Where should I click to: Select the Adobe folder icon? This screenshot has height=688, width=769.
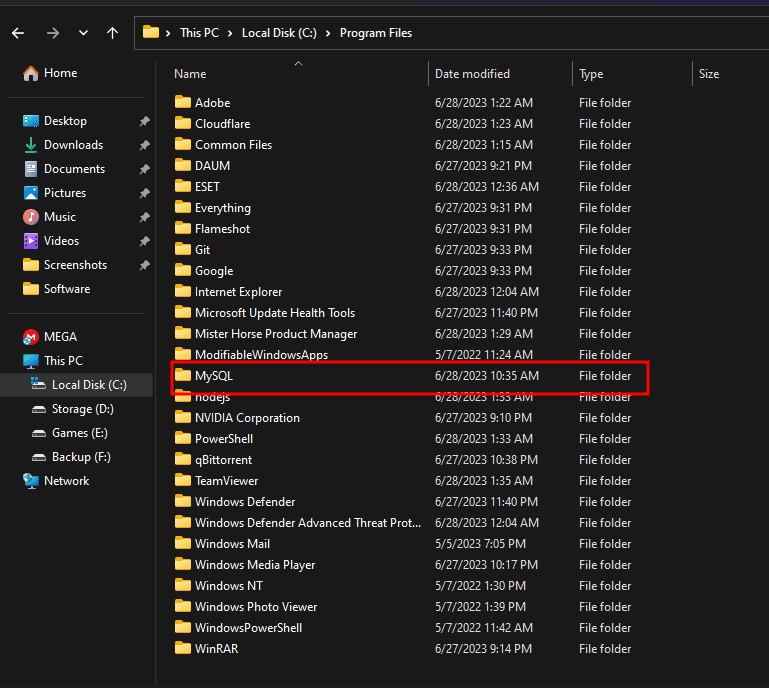tap(183, 102)
